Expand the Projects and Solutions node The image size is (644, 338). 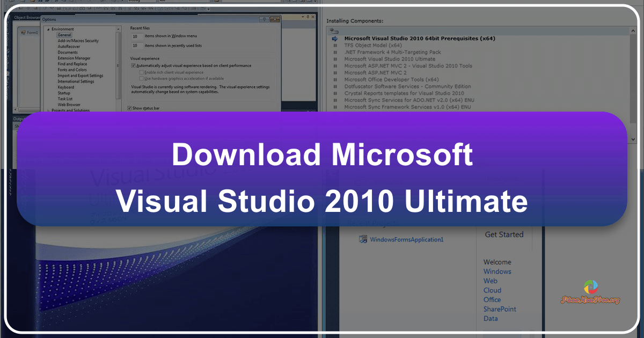click(49, 111)
